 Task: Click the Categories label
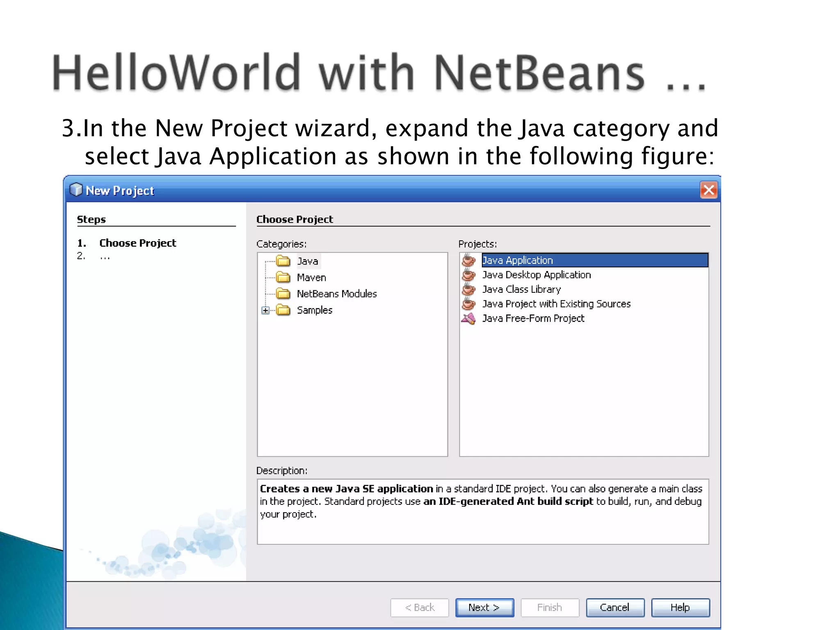[281, 244]
